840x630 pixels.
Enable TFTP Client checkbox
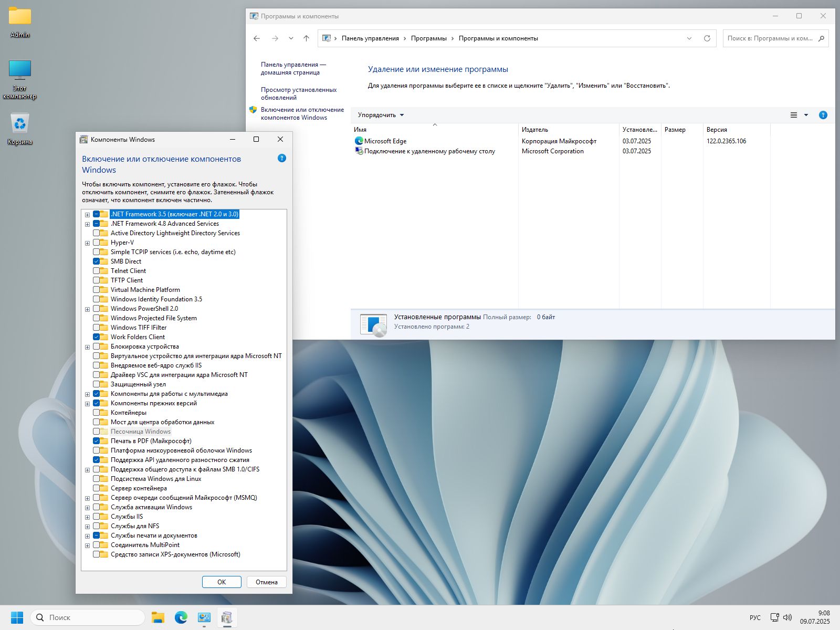pos(97,280)
